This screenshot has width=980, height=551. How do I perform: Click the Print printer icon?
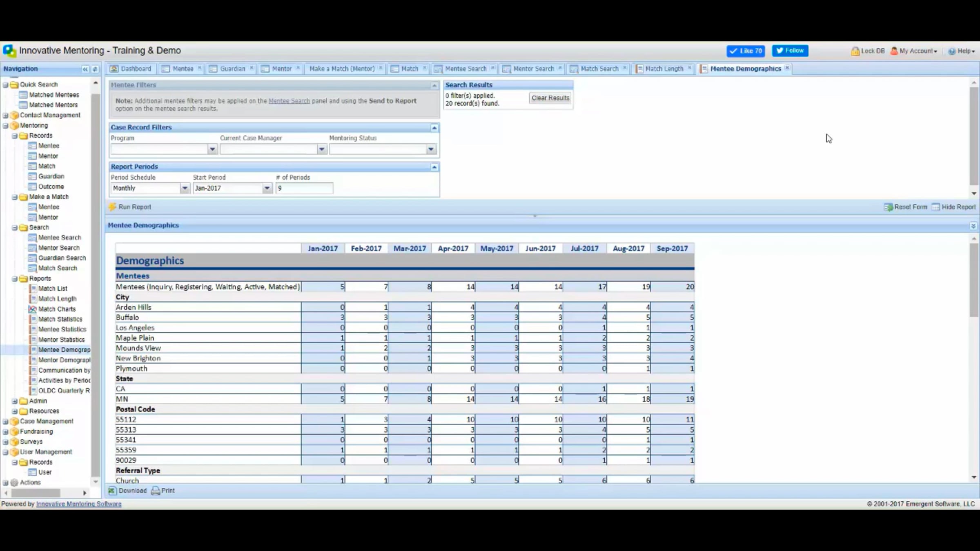click(x=155, y=491)
